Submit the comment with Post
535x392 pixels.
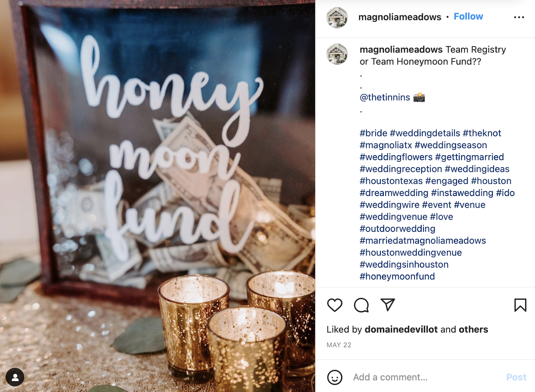[x=516, y=377]
